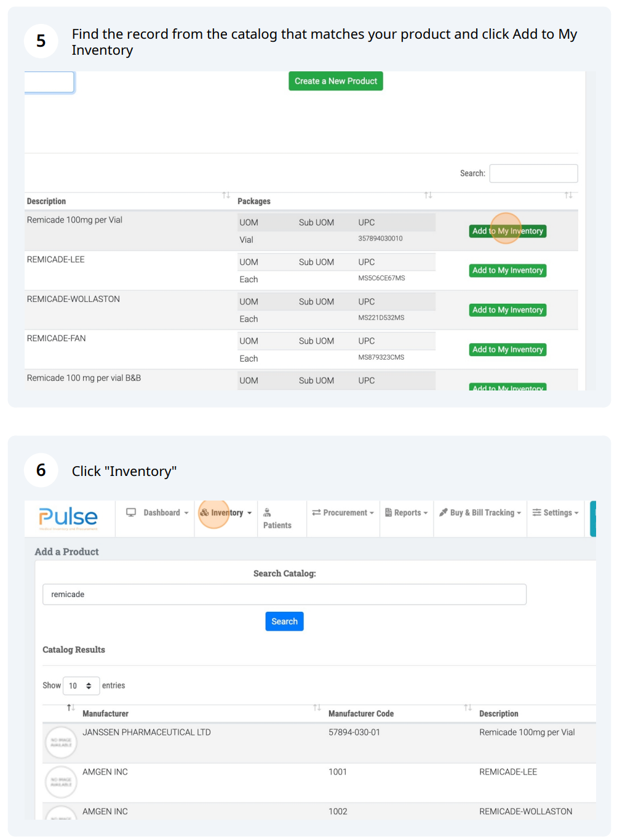Add REMICADE-FAN to My Inventory
The image size is (617, 840).
pos(508,350)
